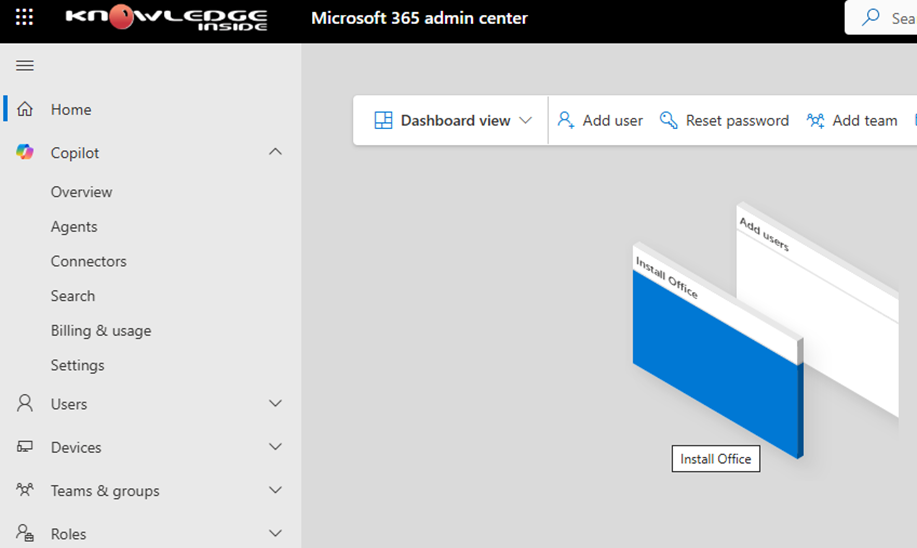
Task: Click the colorful Copilot logo icon
Action: pyautogui.click(x=25, y=152)
